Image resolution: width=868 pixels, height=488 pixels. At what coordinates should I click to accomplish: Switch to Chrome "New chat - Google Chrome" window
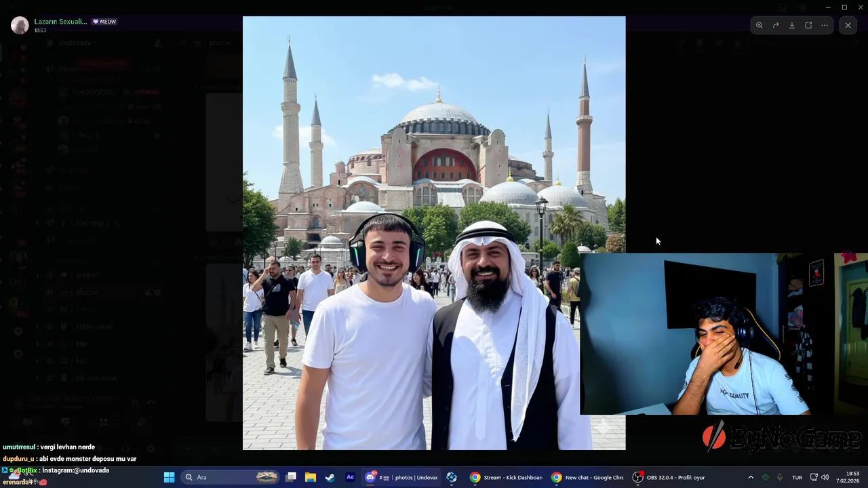point(587,477)
